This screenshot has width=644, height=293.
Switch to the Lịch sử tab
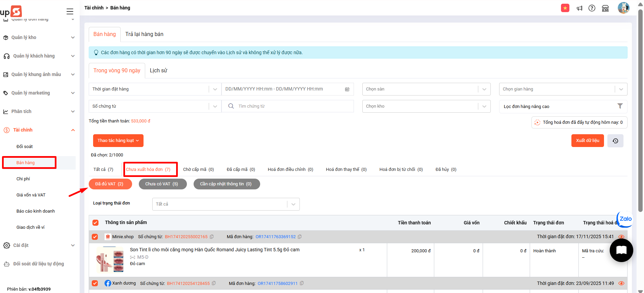click(x=158, y=71)
